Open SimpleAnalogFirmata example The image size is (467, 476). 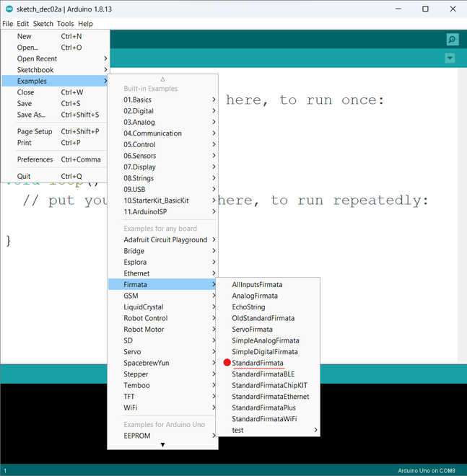pos(268,340)
